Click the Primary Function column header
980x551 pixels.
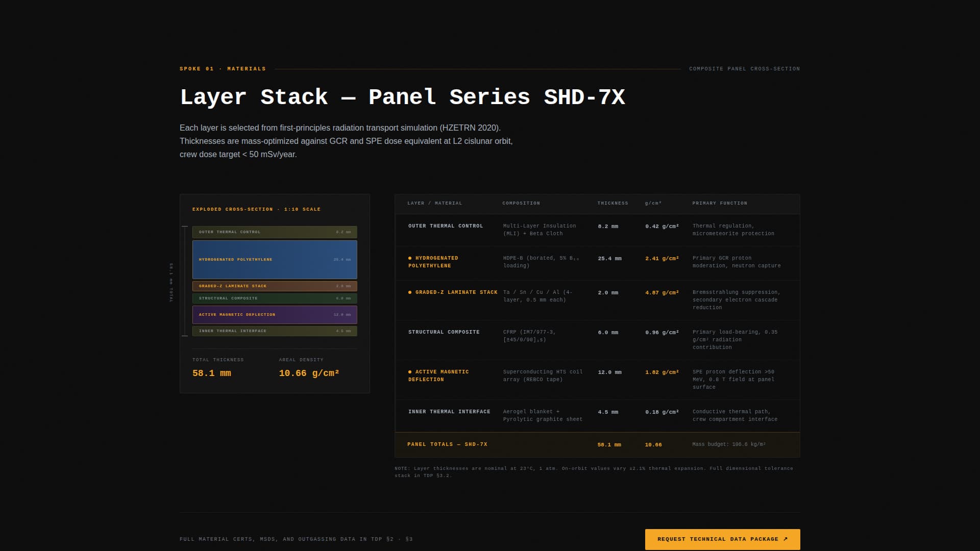pos(719,204)
